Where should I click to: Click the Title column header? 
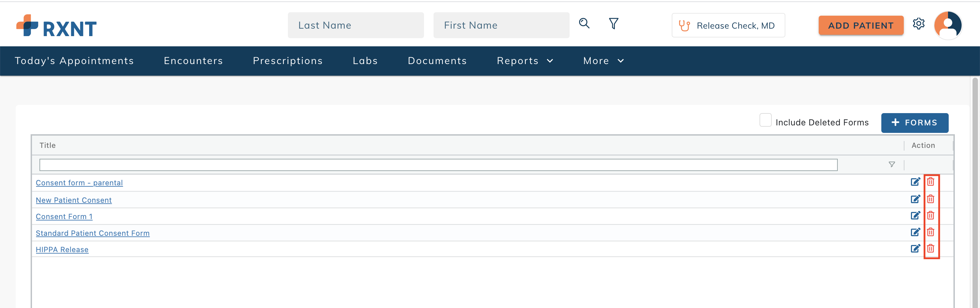(x=468, y=145)
